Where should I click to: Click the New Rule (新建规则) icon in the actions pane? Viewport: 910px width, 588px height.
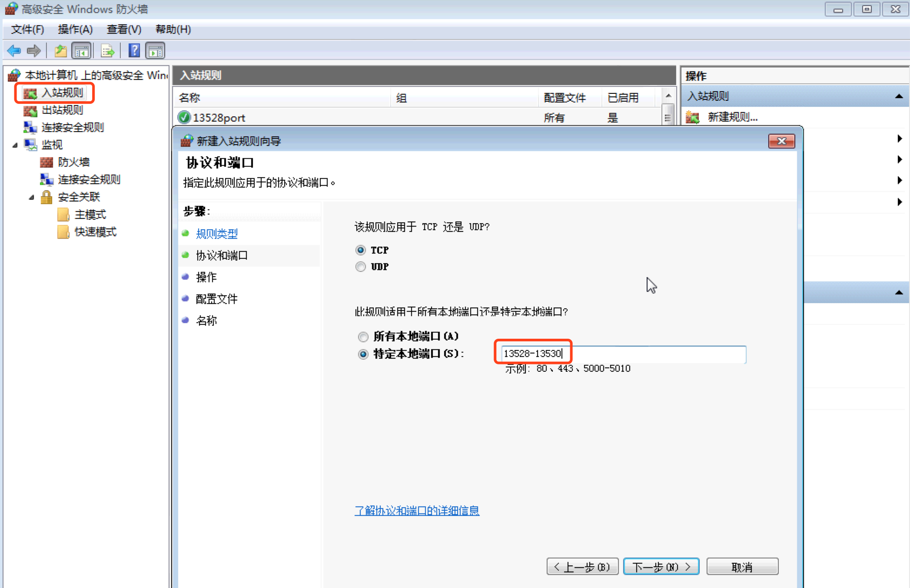692,117
